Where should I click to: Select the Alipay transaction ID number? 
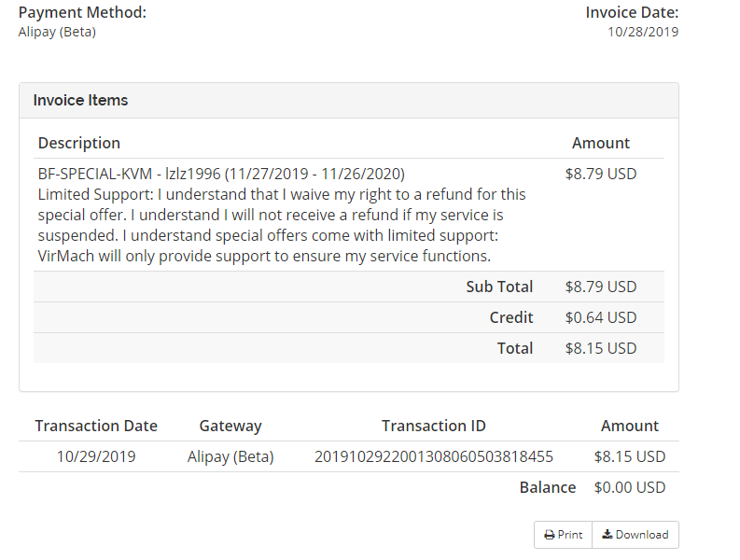tap(434, 457)
